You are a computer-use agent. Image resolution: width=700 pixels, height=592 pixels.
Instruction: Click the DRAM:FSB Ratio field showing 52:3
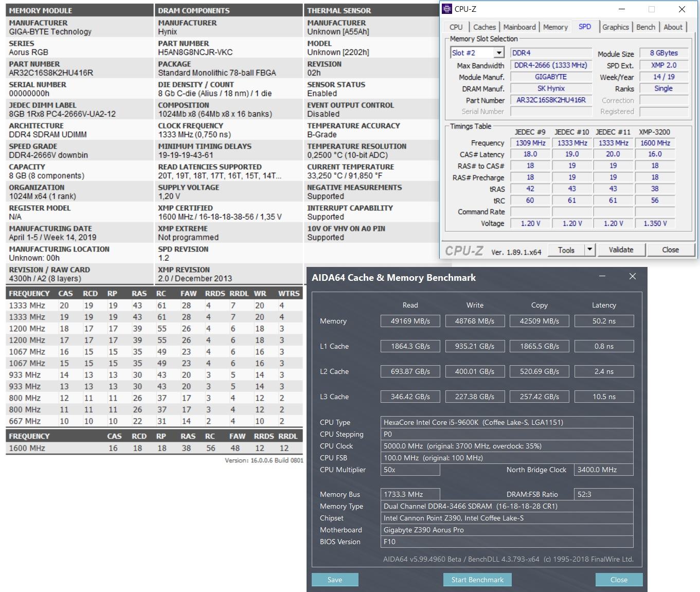click(x=604, y=494)
